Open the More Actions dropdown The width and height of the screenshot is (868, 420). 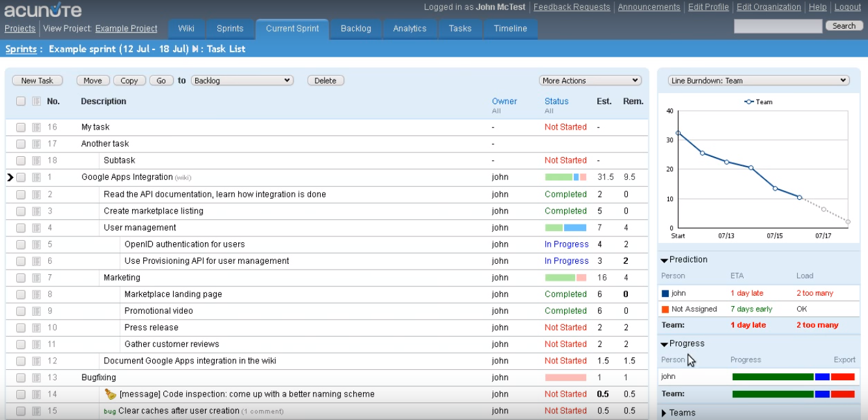coord(590,81)
